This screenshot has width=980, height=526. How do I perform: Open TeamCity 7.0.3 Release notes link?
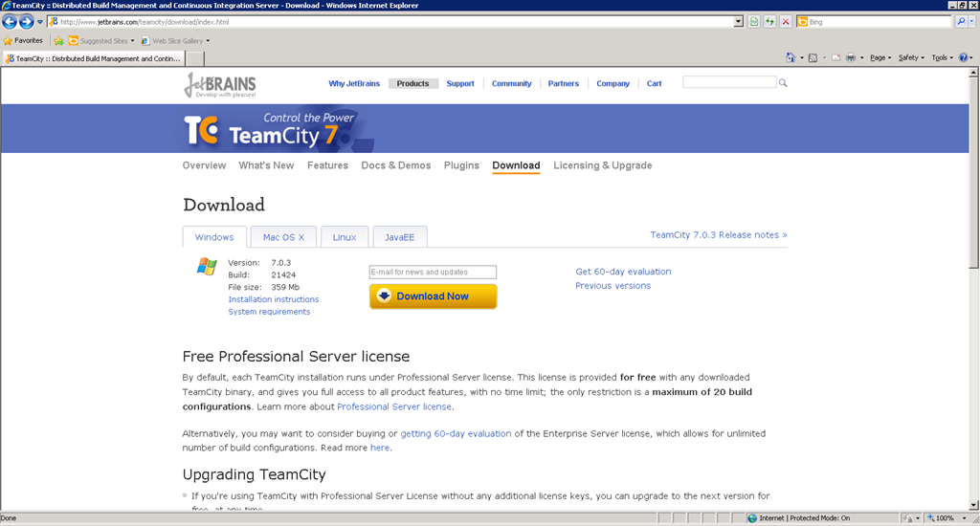pyautogui.click(x=718, y=235)
